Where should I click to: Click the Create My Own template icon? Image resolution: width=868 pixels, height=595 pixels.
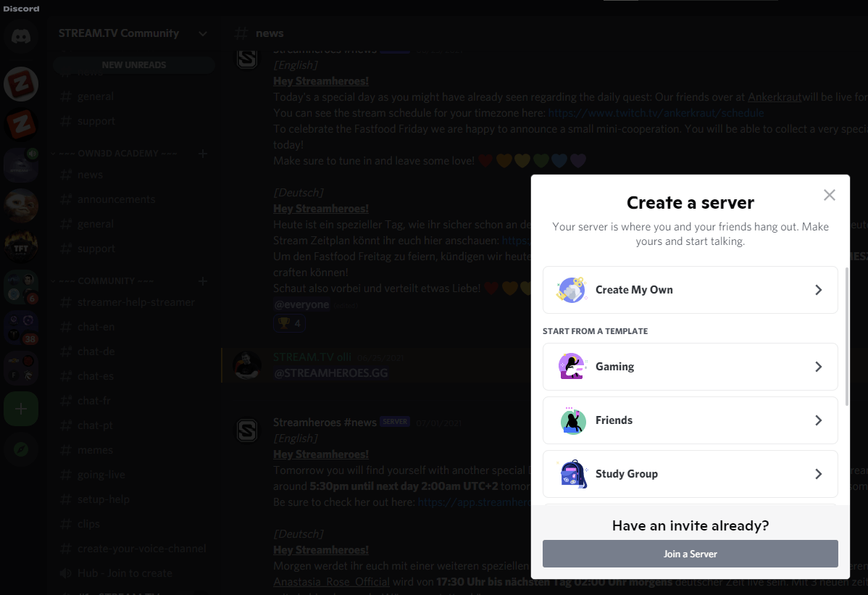tap(570, 290)
